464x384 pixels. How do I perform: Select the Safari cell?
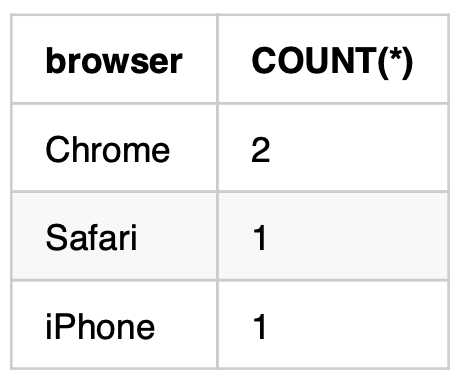tap(114, 236)
